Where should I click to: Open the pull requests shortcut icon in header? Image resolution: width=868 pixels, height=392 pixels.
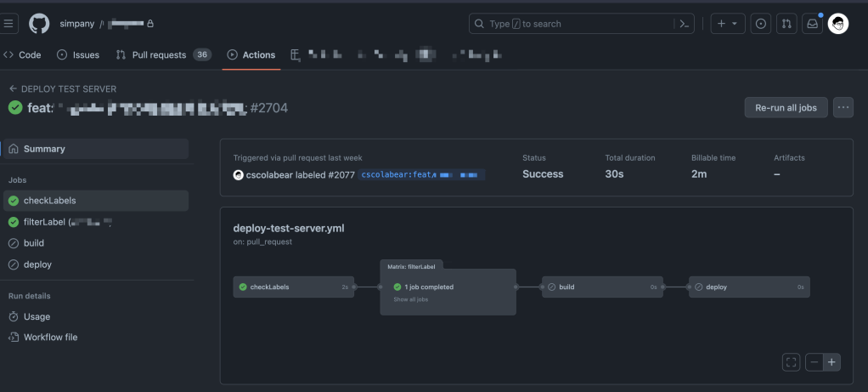786,24
